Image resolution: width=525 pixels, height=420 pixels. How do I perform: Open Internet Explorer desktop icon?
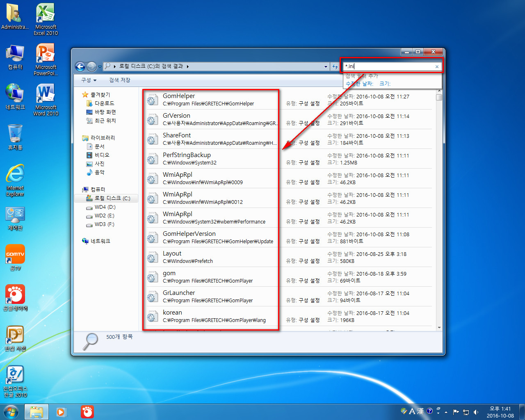pyautogui.click(x=15, y=180)
